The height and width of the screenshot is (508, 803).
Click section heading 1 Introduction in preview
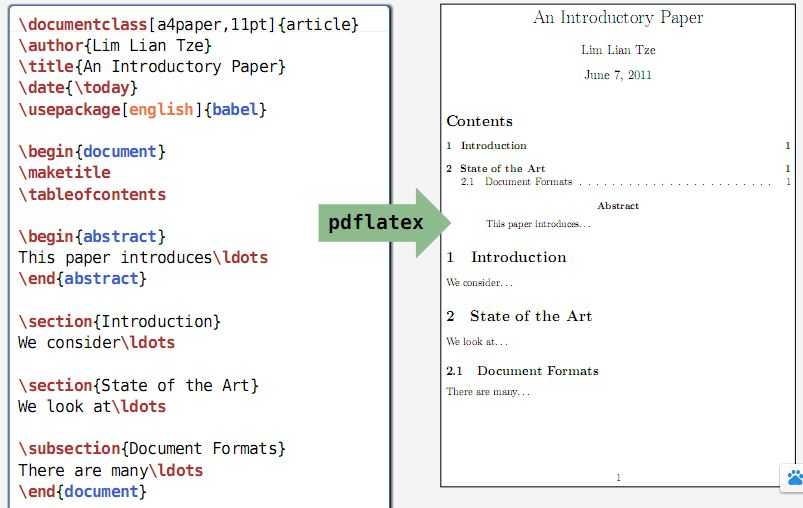(506, 257)
